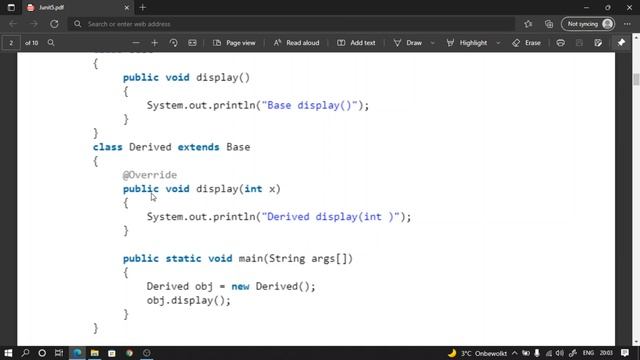This screenshot has width=640, height=360.
Task: Refresh the current page
Action: pyautogui.click(x=54, y=24)
